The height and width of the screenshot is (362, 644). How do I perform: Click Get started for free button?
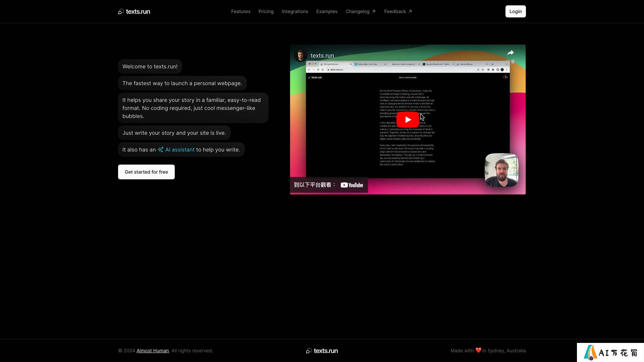tap(146, 172)
